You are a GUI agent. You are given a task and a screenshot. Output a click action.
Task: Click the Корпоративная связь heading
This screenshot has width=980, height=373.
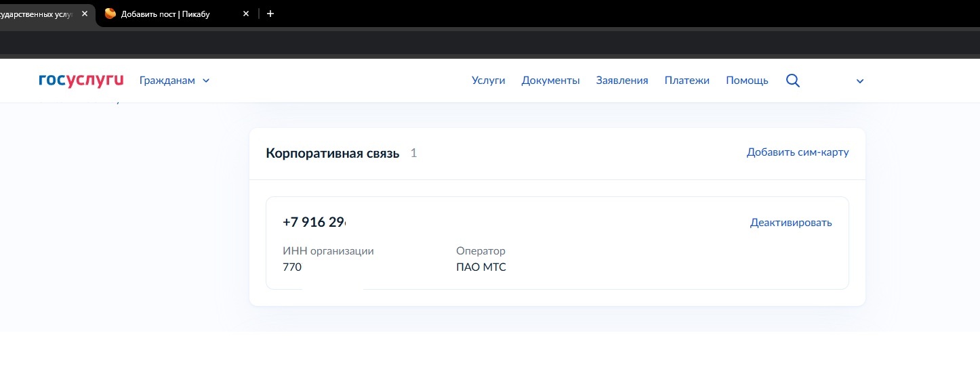332,153
